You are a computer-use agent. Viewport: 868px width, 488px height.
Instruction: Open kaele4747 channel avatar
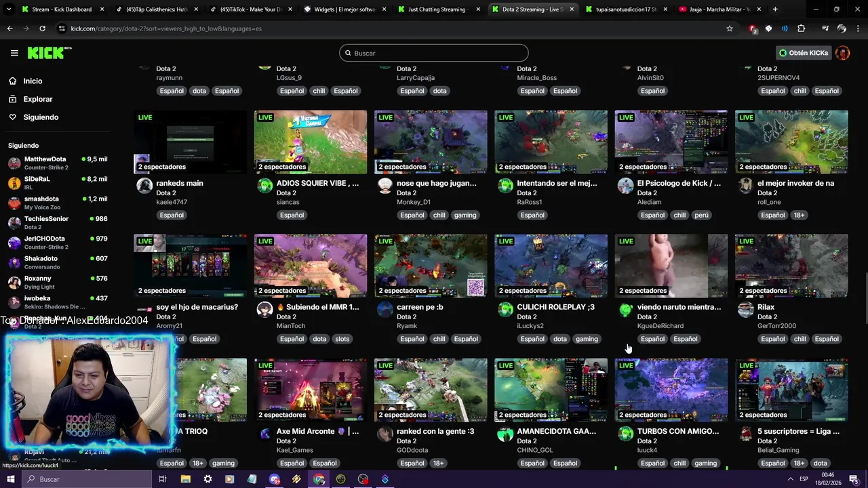tap(144, 186)
